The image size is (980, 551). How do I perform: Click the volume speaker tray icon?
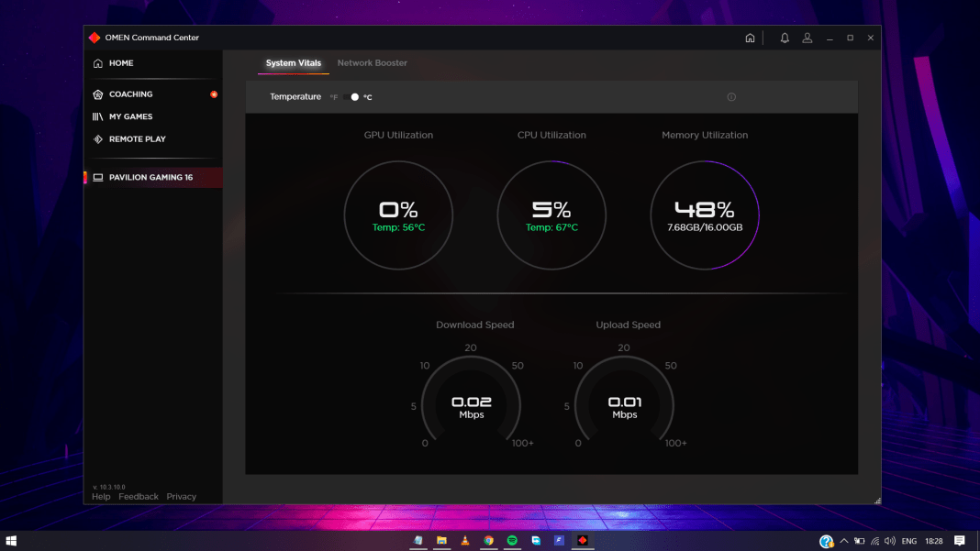(889, 541)
